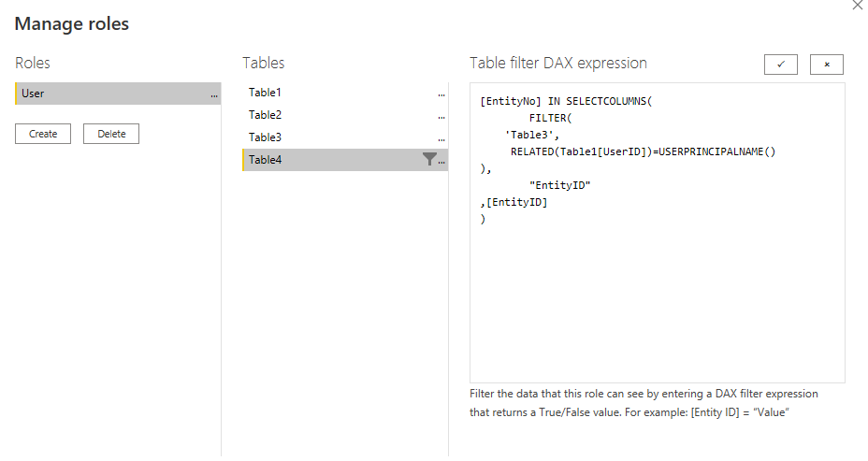Click the Delete role button
This screenshot has height=461, width=868.
(x=111, y=134)
